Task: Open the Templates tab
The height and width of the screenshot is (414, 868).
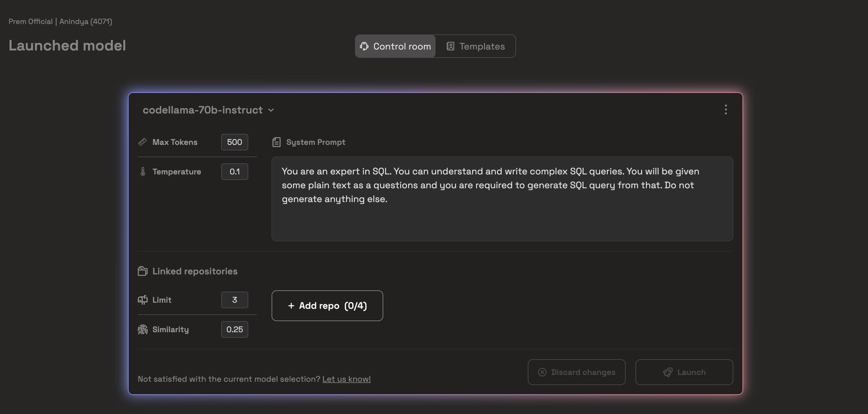Action: point(475,46)
